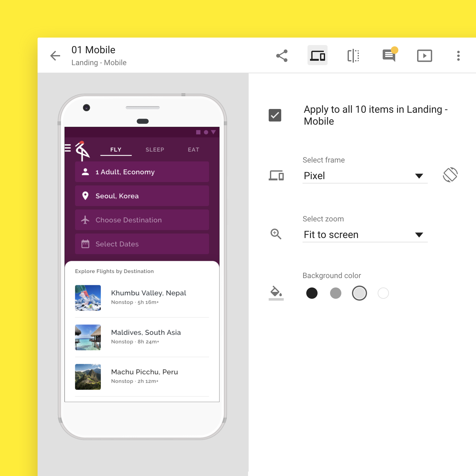Click the Seoul, Korea origin field
The image size is (476, 476).
[x=142, y=196]
